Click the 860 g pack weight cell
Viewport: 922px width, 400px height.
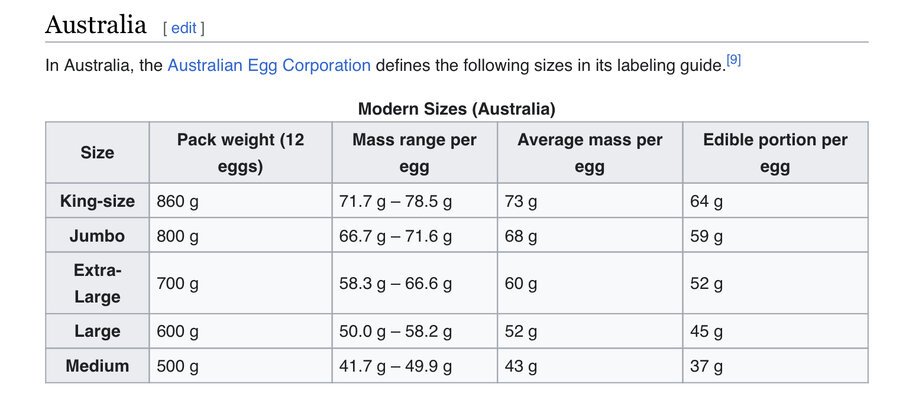pos(178,201)
